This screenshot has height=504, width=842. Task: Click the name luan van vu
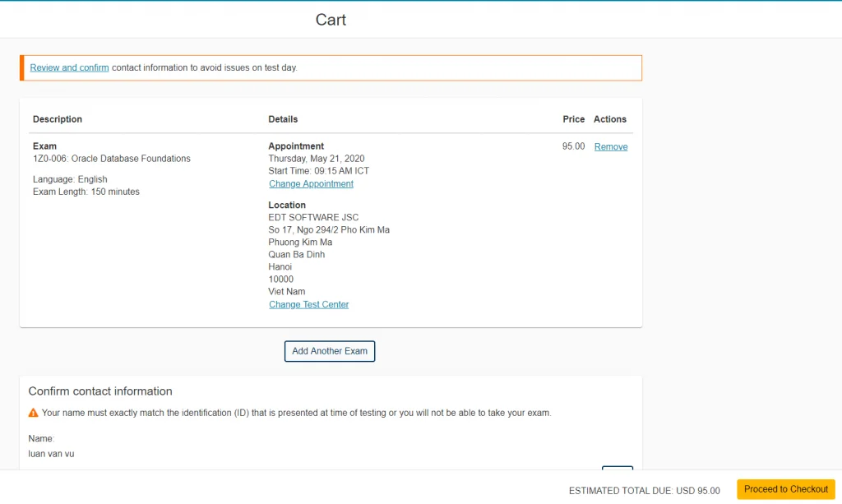coord(51,454)
